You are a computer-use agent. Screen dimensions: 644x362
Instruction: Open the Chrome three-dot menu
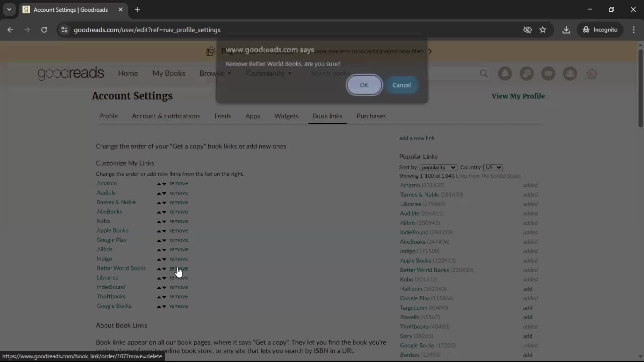pyautogui.click(x=634, y=30)
